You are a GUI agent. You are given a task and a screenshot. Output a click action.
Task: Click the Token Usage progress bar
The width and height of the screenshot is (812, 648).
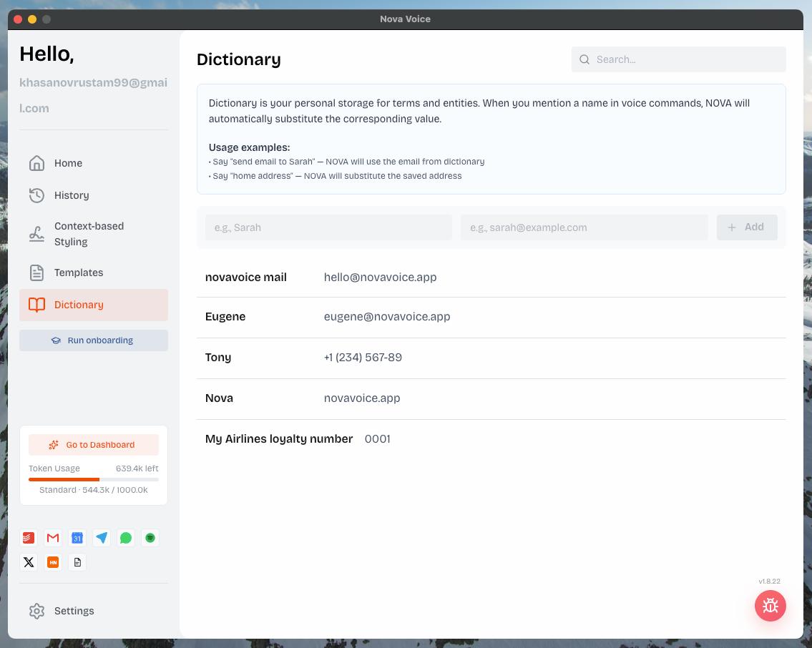pos(94,479)
